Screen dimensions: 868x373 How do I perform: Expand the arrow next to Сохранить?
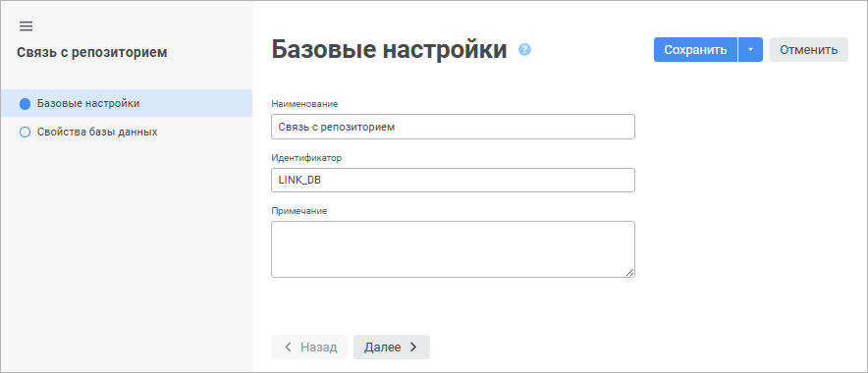click(x=750, y=50)
